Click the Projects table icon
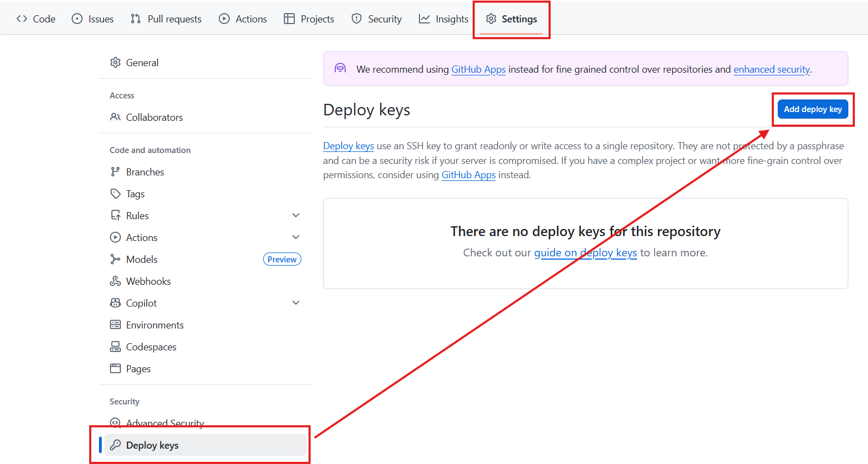The height and width of the screenshot is (464, 868). pyautogui.click(x=289, y=19)
